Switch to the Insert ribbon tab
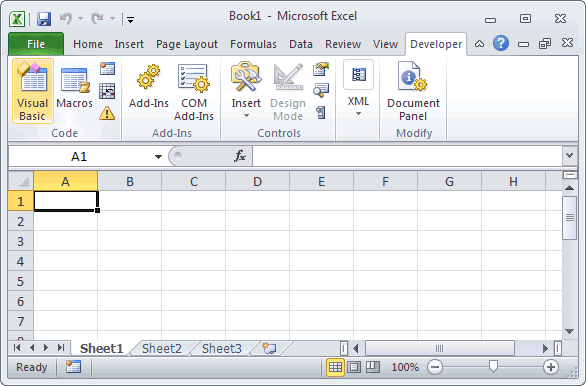 click(x=129, y=44)
